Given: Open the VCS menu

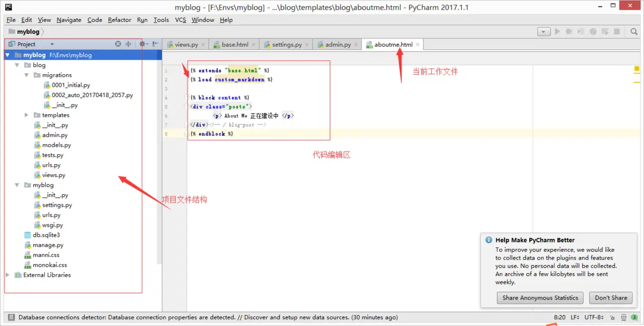Looking at the screenshot, I should click(180, 20).
